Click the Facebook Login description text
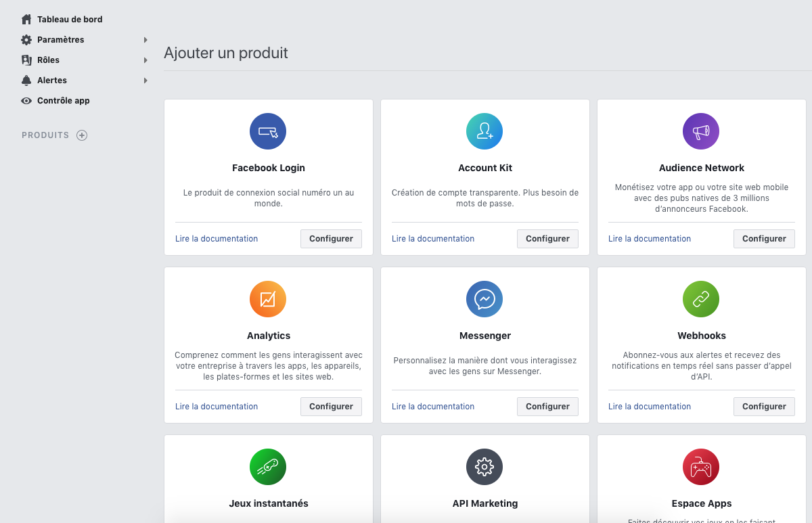This screenshot has height=523, width=812. point(269,198)
